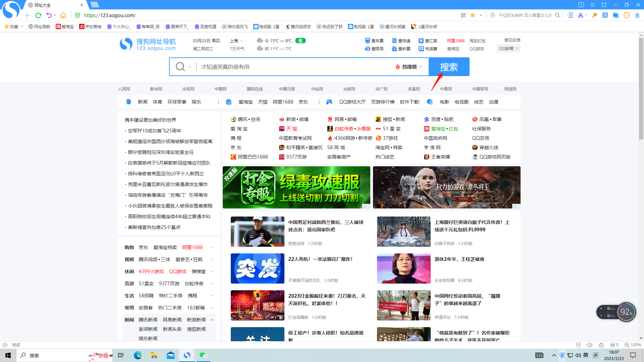The image size is (644, 362).
Task: Open the browser hamburger menu icon
Action: coord(593,5)
